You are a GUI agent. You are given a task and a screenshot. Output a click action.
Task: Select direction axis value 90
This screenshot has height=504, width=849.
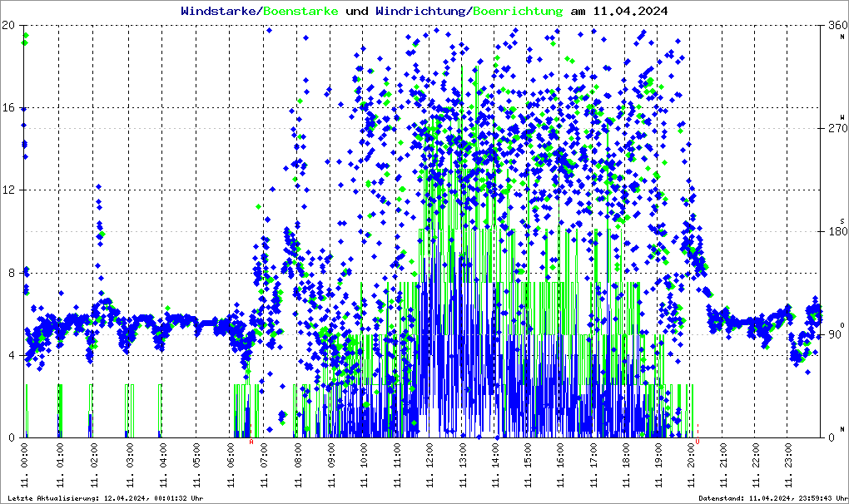[x=834, y=334]
